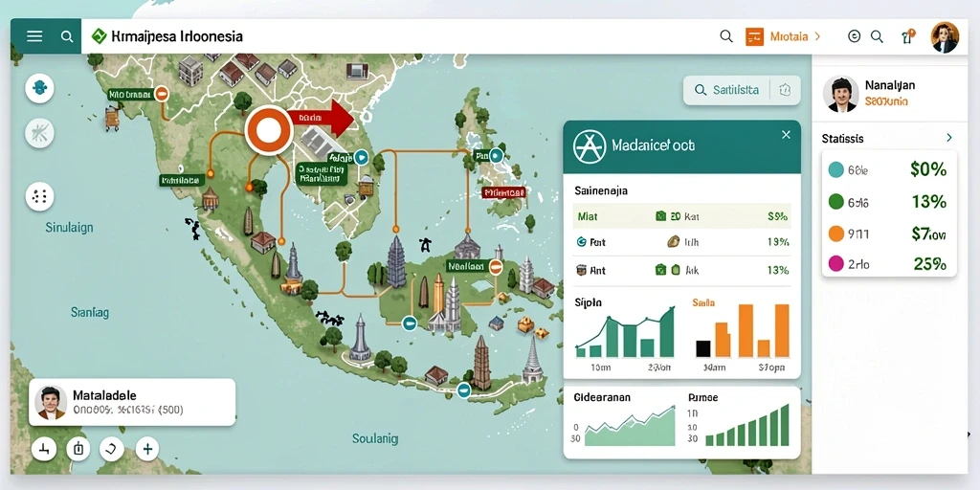Open the Nanalyan profile avatar

[840, 95]
